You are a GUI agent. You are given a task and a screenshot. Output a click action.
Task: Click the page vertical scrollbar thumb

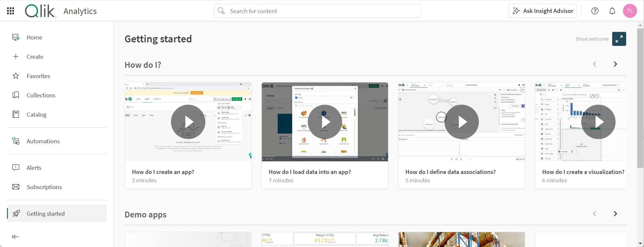tap(640, 98)
